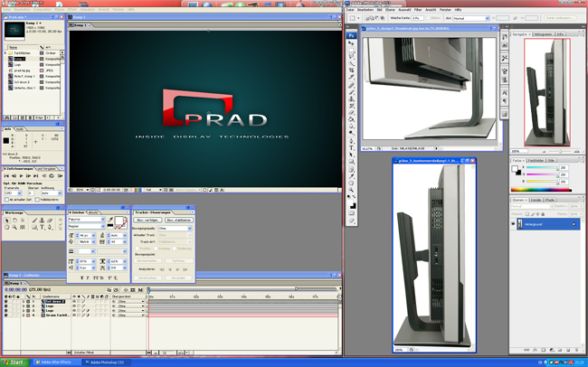Switch to the Absatz tab
588x367 pixels.
[92, 212]
